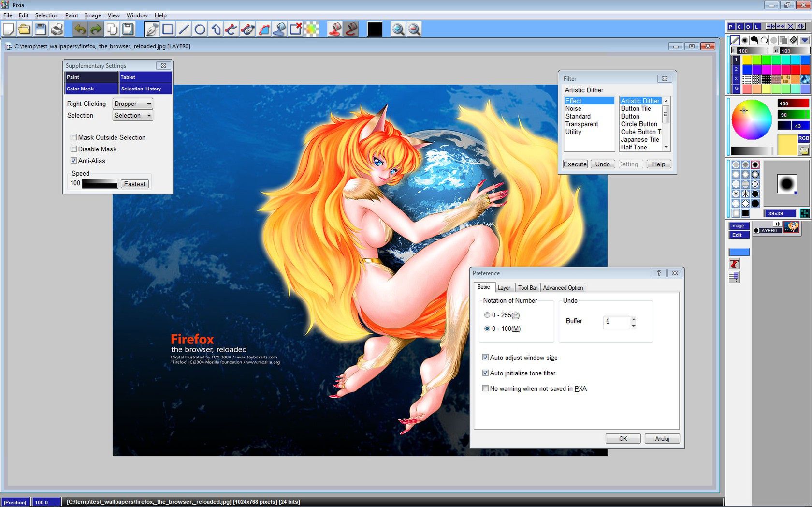Uncheck Auto adjust window size

coord(485,358)
